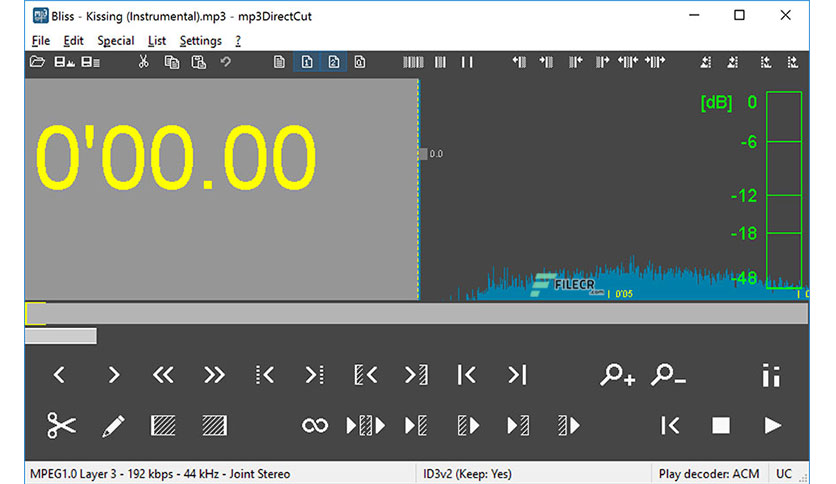
Task: Open the Settings menu
Action: point(200,41)
